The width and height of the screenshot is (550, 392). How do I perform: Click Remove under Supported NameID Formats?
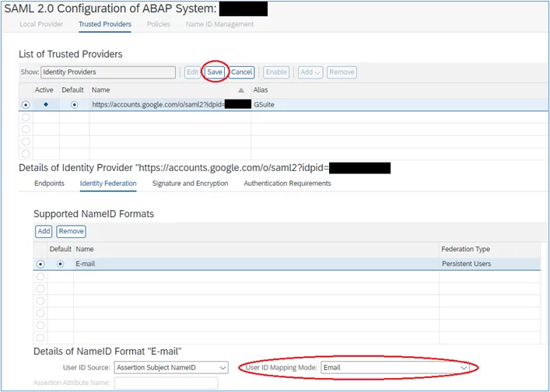[x=72, y=232]
